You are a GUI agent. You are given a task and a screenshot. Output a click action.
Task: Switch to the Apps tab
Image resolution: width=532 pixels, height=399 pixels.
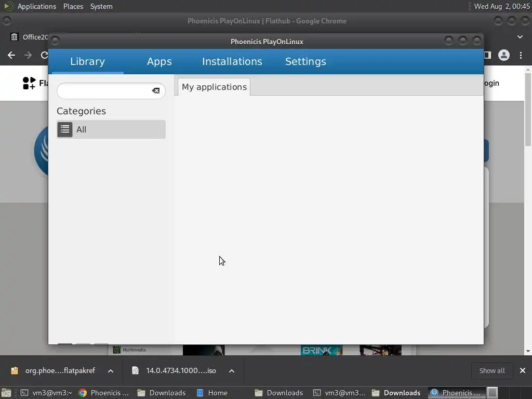coord(159,61)
